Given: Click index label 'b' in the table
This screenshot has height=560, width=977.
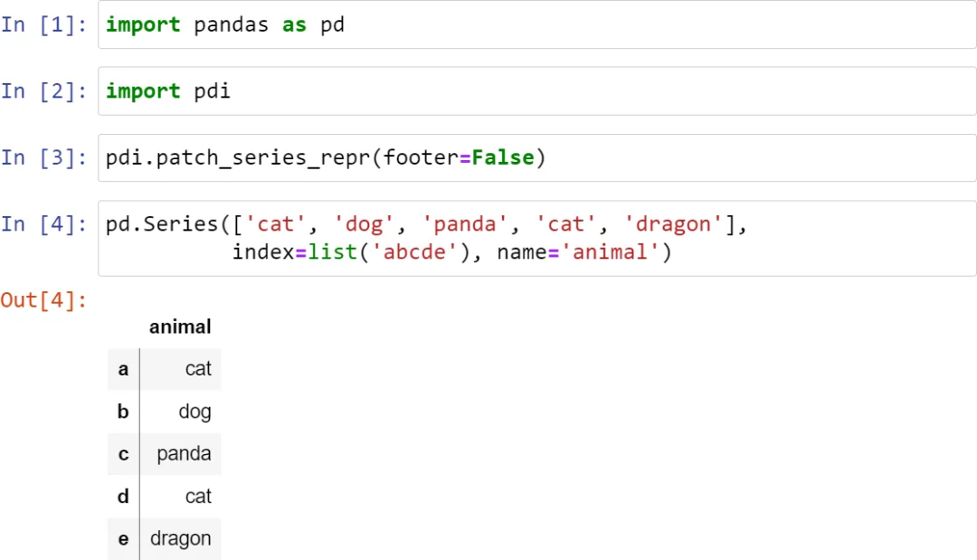Looking at the screenshot, I should pyautogui.click(x=123, y=412).
